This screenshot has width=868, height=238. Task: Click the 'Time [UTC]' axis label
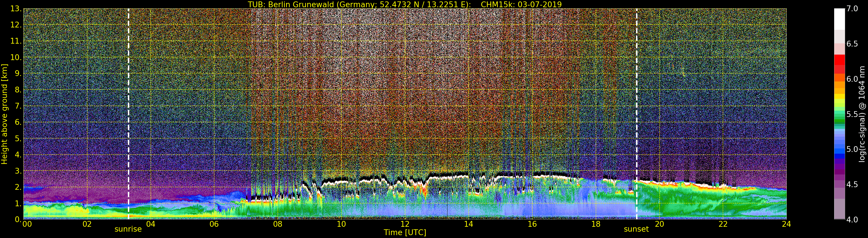[405, 232]
